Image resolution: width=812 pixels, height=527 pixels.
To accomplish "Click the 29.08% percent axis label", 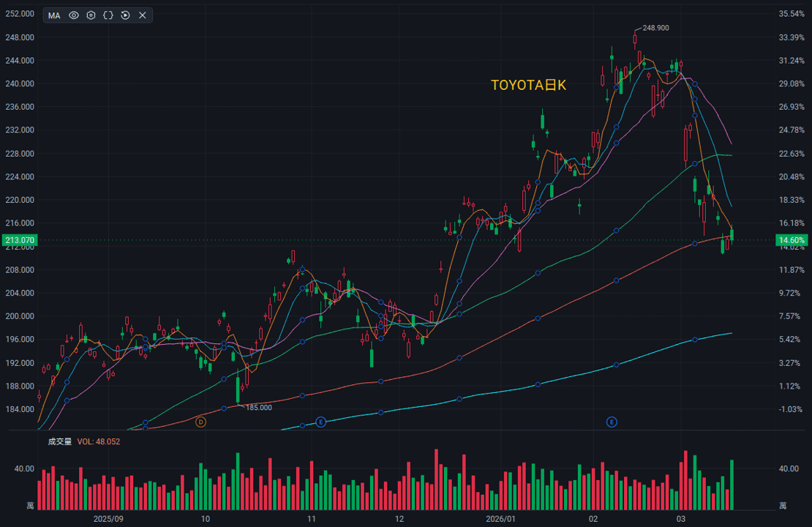I will (792, 84).
